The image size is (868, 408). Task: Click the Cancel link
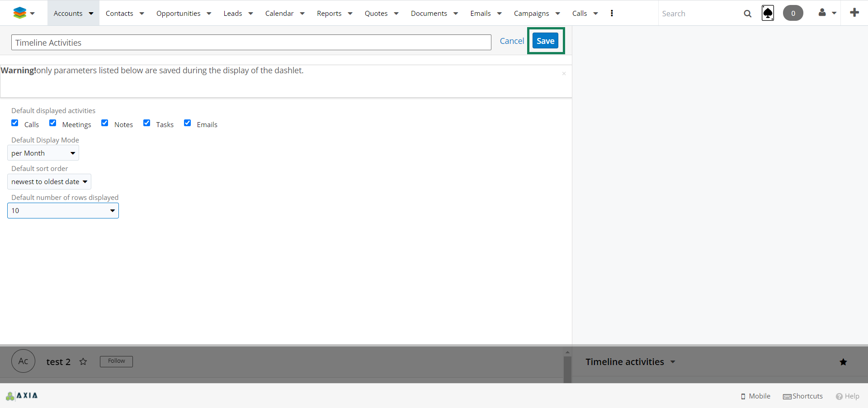(512, 41)
